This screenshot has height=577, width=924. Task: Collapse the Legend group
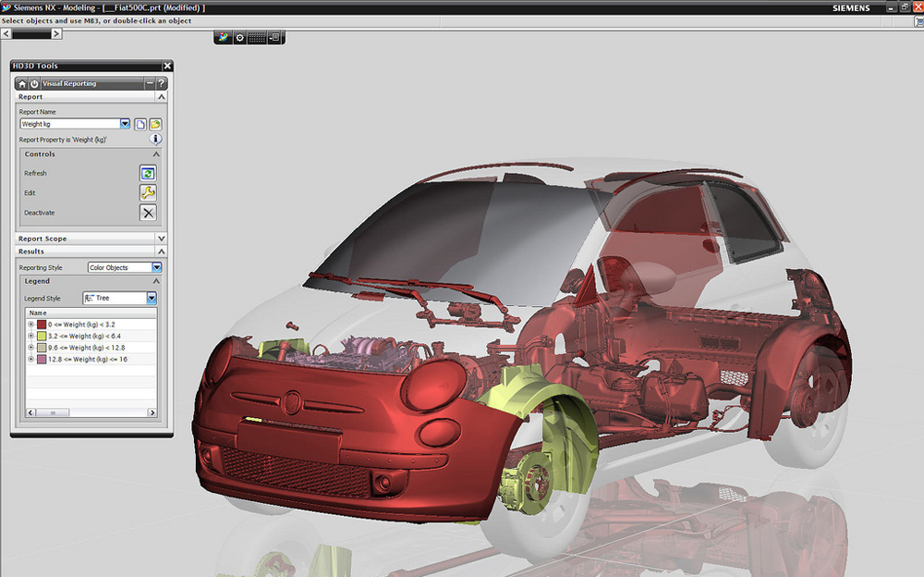click(156, 281)
